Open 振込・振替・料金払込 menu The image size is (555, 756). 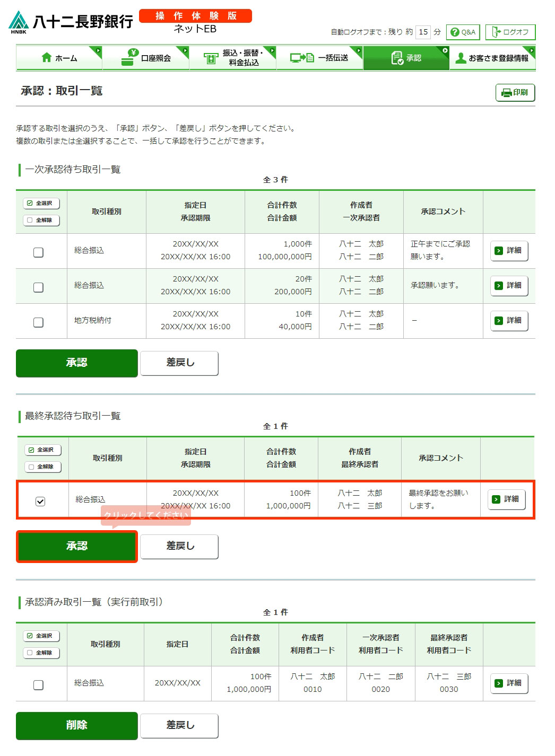233,58
